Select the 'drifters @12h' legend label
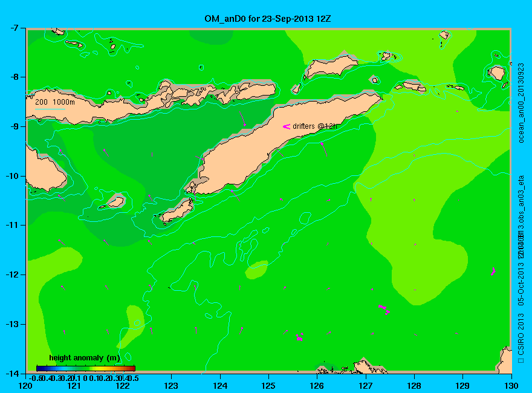532x393 pixels. click(x=315, y=126)
